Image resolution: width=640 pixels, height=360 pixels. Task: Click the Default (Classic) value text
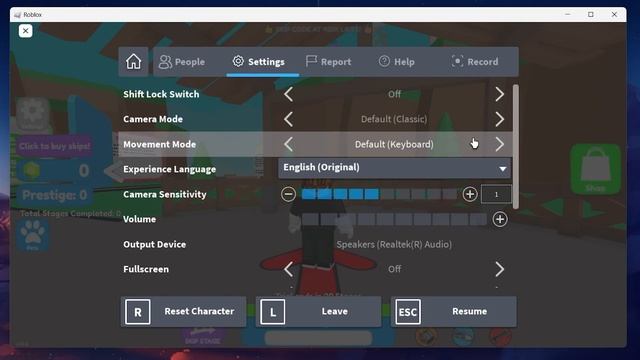394,119
